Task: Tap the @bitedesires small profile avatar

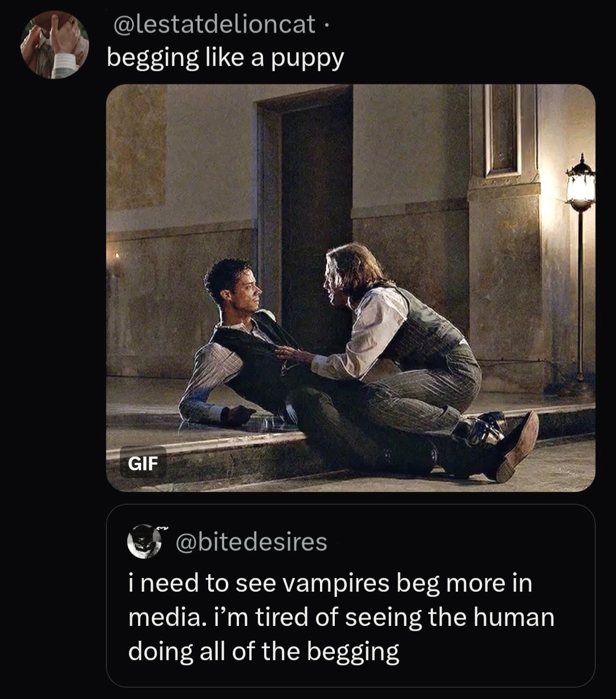Action: click(143, 541)
